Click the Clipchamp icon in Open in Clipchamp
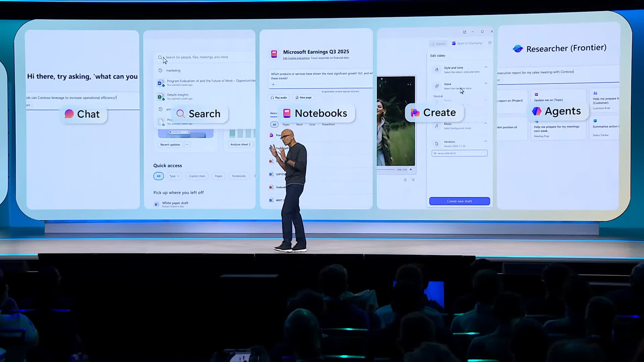This screenshot has width=644, height=362. coord(453,43)
